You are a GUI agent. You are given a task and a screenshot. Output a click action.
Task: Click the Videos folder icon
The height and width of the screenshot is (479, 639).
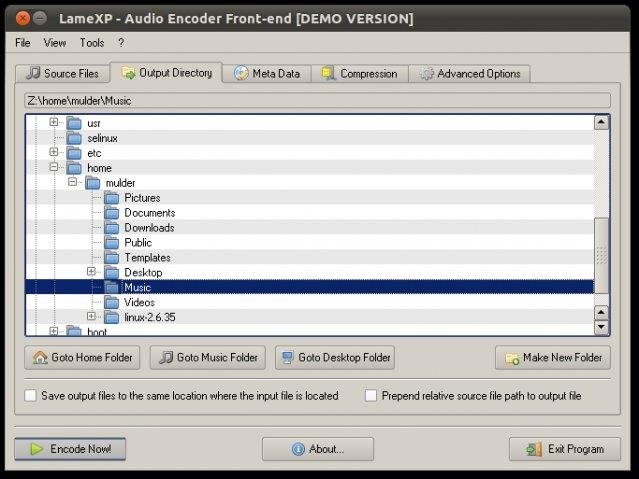(x=112, y=302)
